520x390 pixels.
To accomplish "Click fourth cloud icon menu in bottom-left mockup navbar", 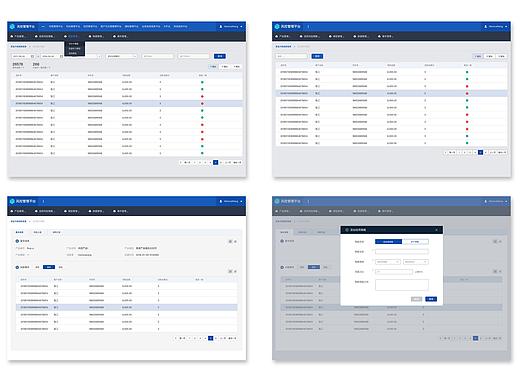I will (x=96, y=211).
